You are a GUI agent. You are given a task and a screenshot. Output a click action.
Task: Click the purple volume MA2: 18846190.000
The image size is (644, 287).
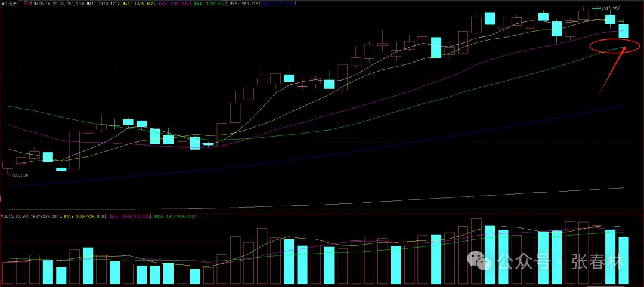(129, 216)
